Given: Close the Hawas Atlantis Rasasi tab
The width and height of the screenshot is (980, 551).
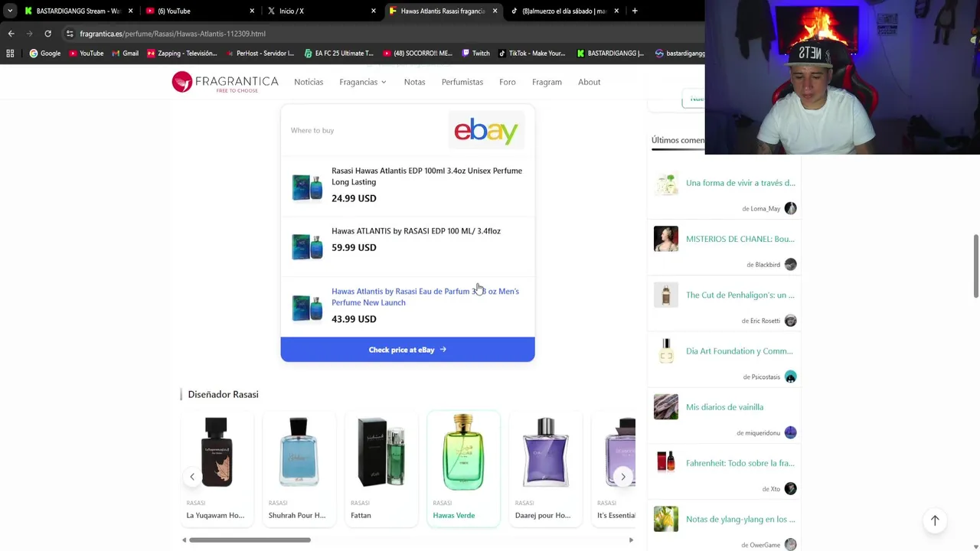Looking at the screenshot, I should click(x=495, y=11).
